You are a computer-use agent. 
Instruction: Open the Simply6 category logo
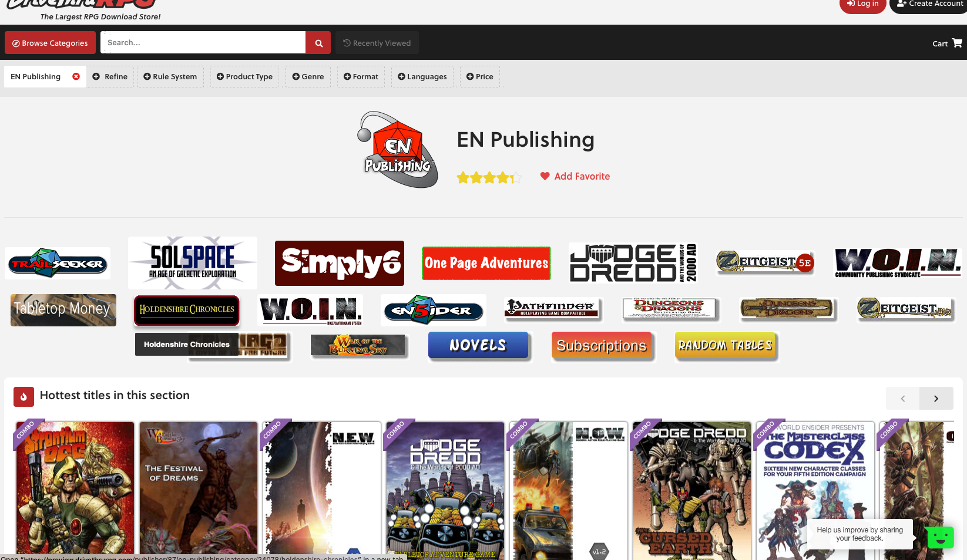click(340, 263)
